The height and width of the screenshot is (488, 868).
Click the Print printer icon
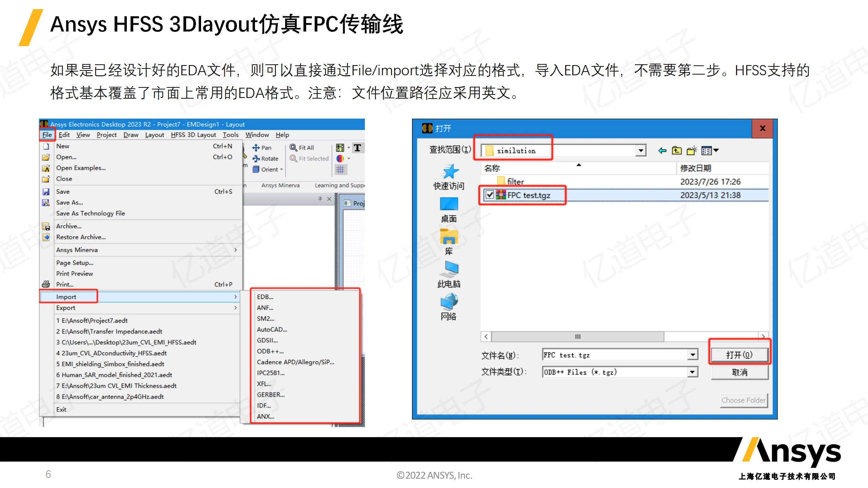(x=46, y=284)
